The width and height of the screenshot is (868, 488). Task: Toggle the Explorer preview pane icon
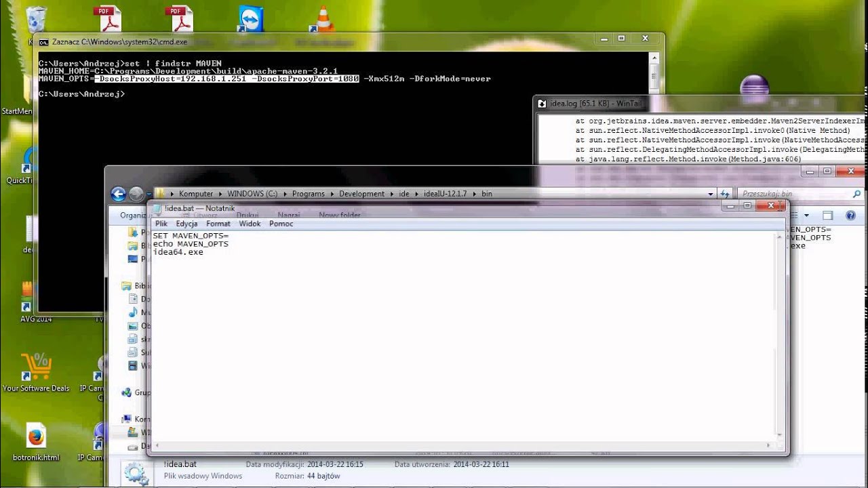[x=827, y=216]
